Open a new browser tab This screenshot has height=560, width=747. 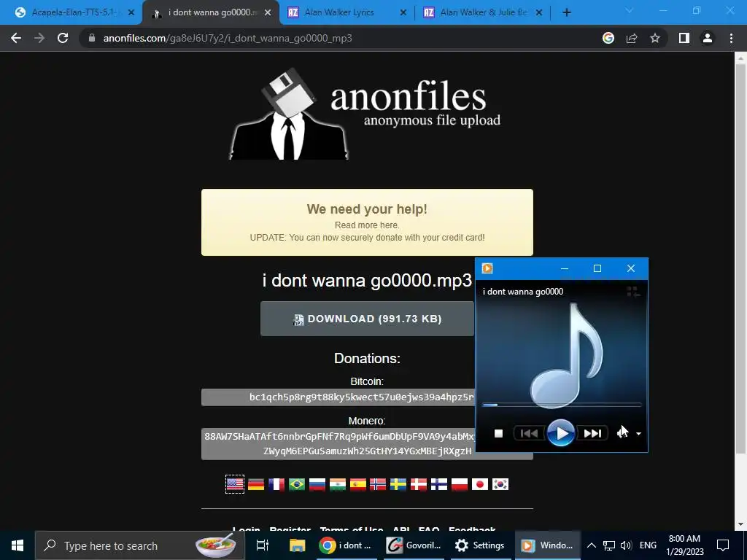(x=566, y=12)
